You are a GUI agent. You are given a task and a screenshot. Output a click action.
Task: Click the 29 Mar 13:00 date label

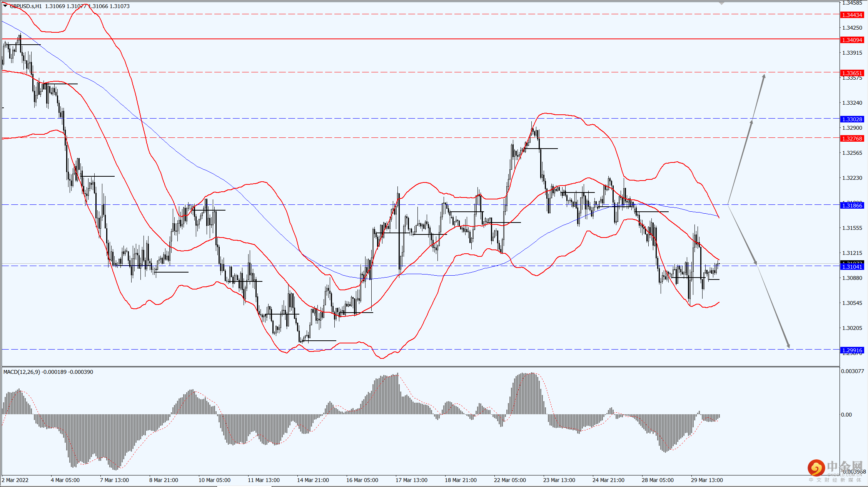click(707, 480)
